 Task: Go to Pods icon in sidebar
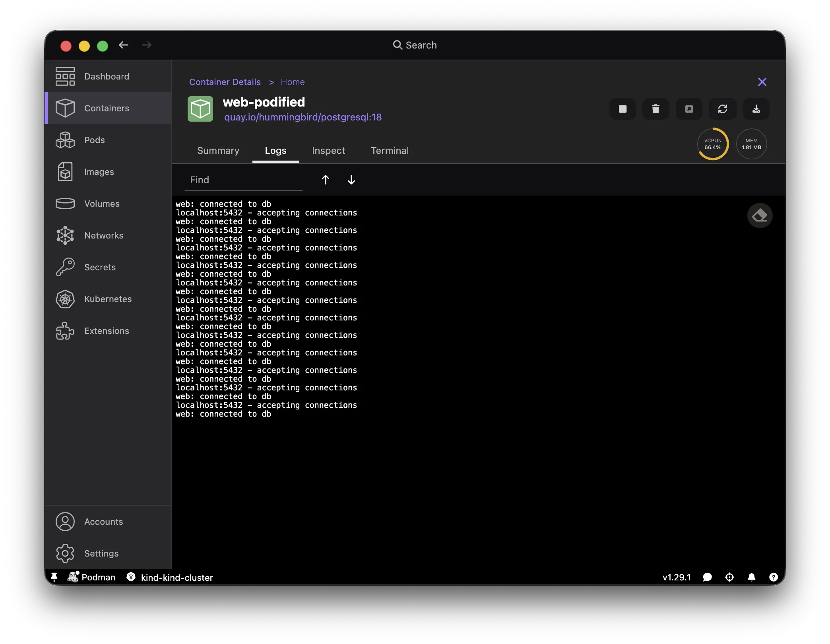pos(65,140)
